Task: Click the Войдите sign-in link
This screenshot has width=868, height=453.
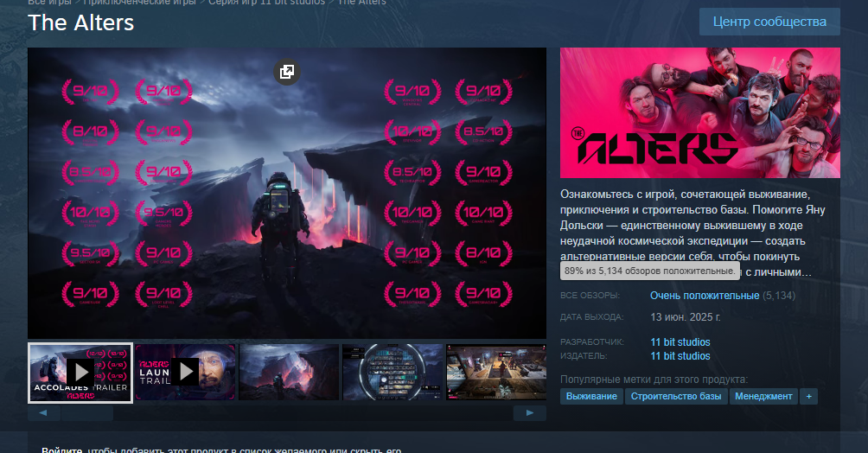Action: pyautogui.click(x=62, y=450)
